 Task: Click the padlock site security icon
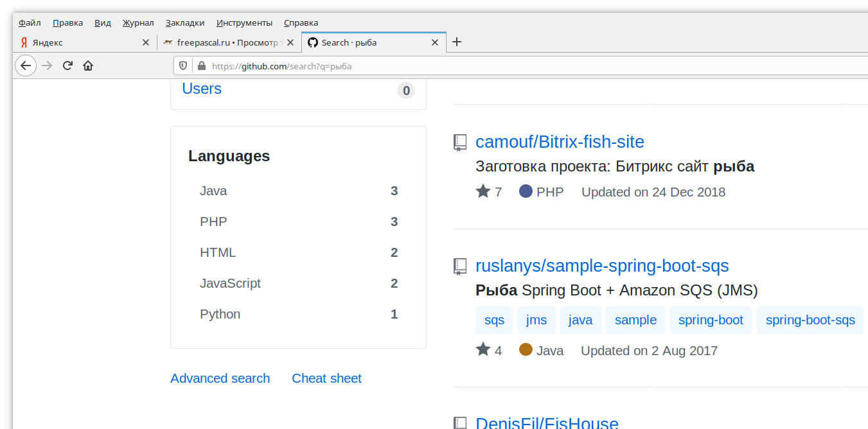click(201, 66)
